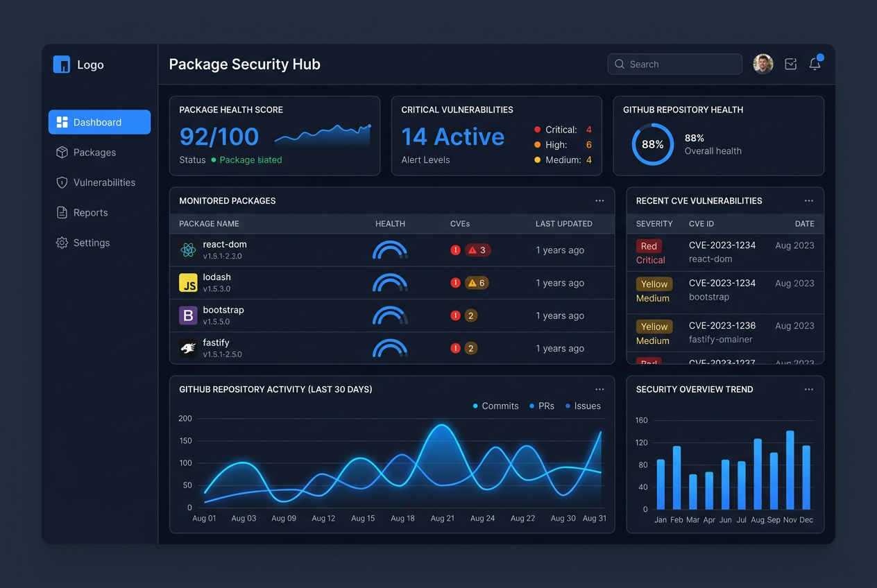Click the lodash package name
Screen dimensions: 877x588
click(x=217, y=277)
